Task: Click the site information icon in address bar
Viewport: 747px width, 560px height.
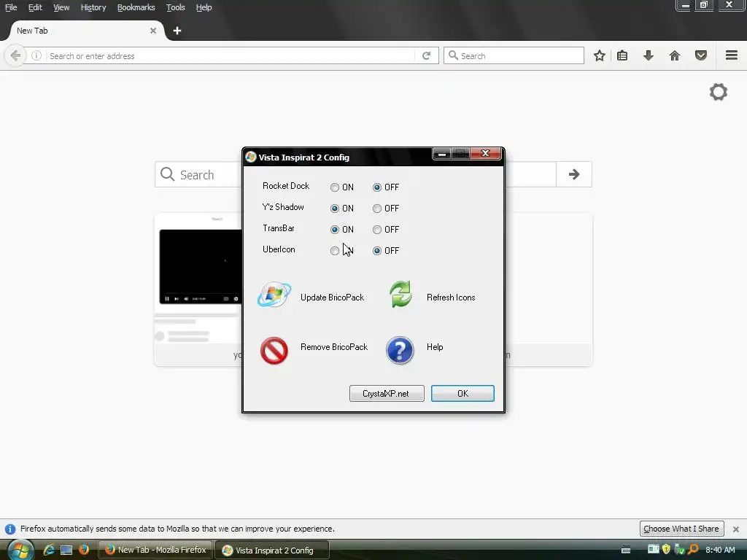Action: tap(36, 55)
